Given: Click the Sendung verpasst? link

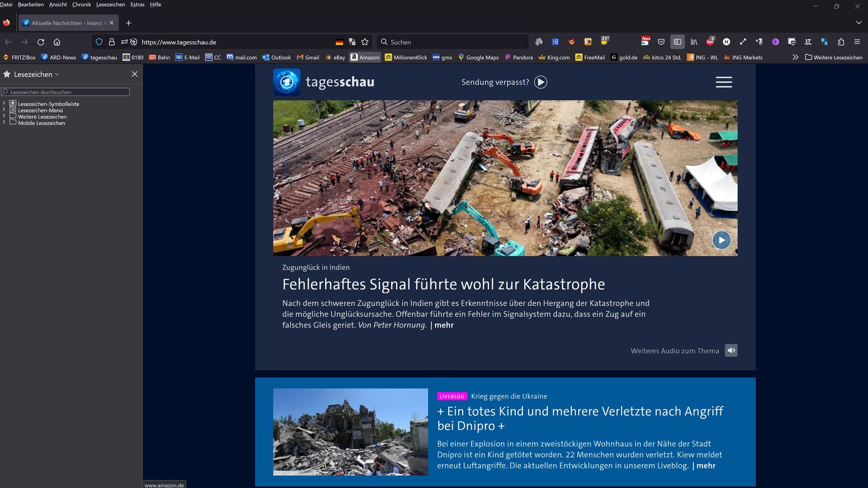Looking at the screenshot, I should coord(504,82).
